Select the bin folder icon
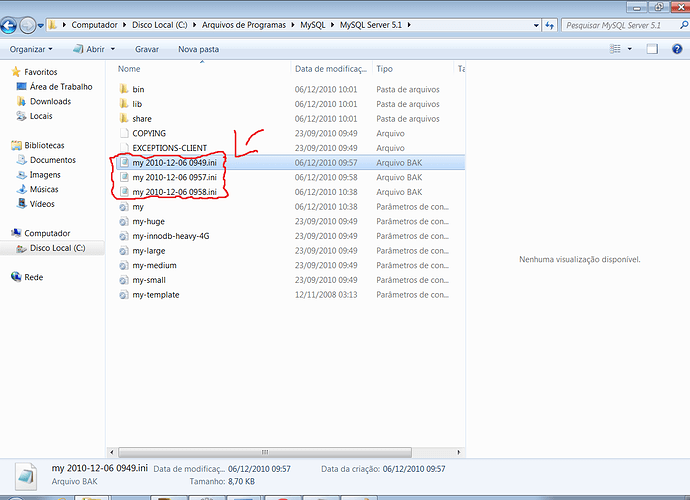Image resolution: width=690 pixels, height=500 pixels. tap(124, 89)
